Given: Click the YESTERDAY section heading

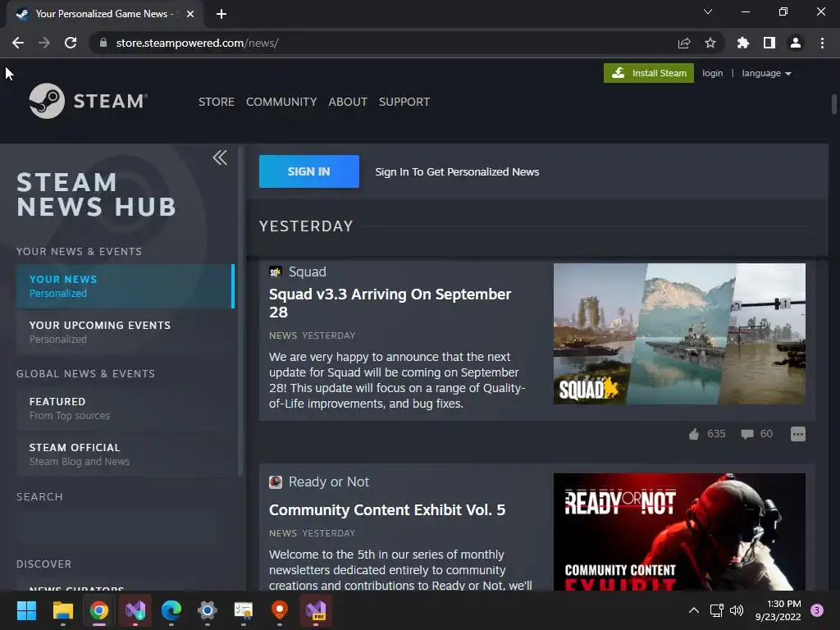Looking at the screenshot, I should click(x=306, y=226).
